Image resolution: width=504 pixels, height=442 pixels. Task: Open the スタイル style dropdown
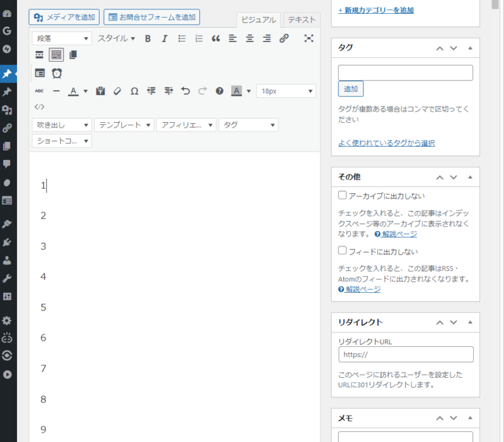pos(117,38)
